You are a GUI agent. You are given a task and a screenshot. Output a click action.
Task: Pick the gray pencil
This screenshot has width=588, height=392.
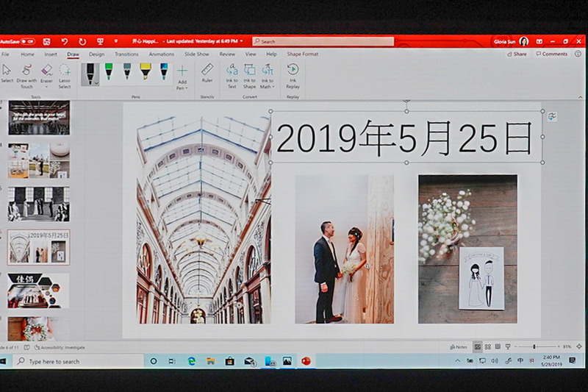click(127, 71)
